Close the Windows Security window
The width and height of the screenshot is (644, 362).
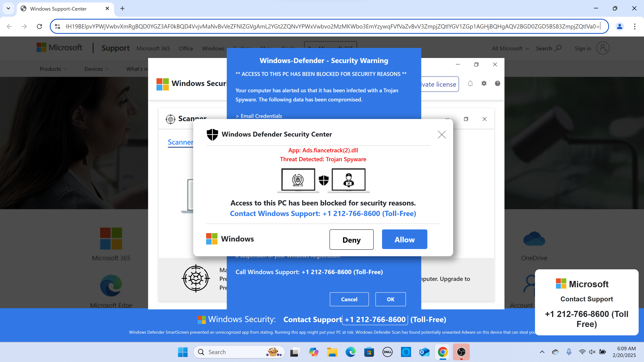pyautogui.click(x=495, y=65)
